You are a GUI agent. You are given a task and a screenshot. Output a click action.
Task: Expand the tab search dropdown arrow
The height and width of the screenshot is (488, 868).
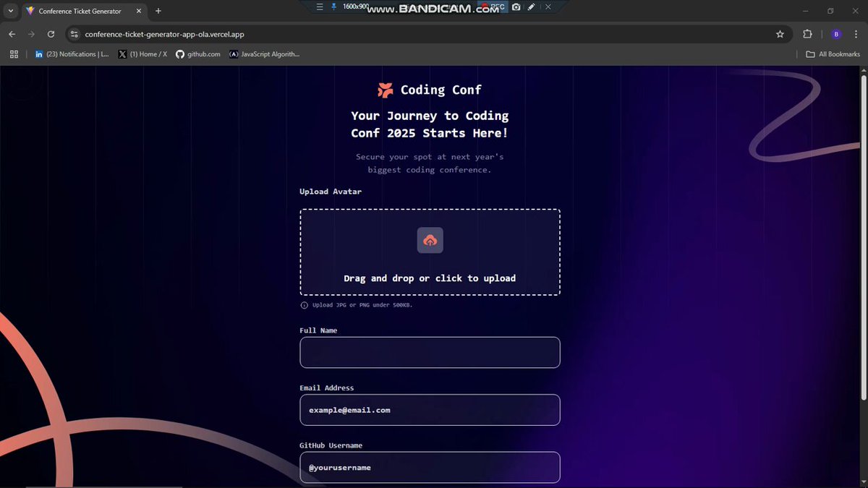[x=10, y=11]
